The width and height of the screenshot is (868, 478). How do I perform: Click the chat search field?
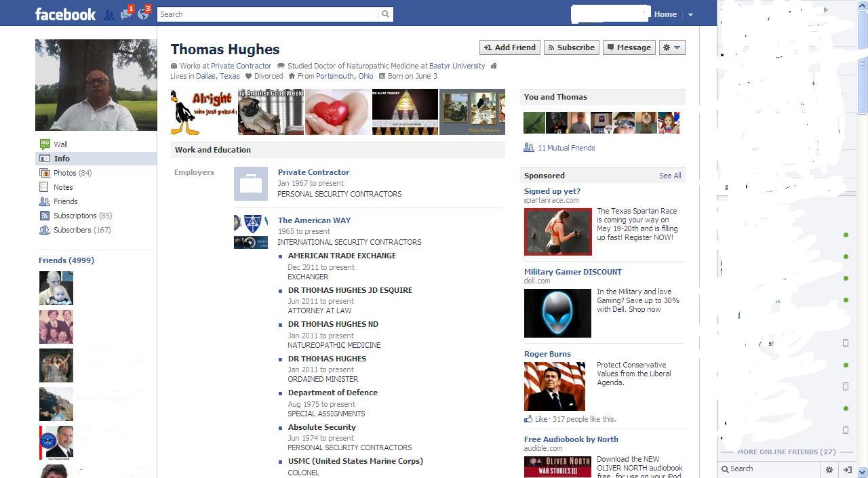[x=770, y=469]
